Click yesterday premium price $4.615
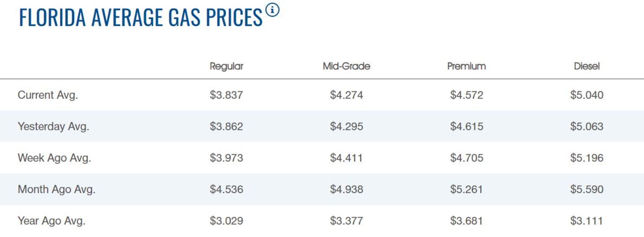The width and height of the screenshot is (644, 237). (x=466, y=126)
